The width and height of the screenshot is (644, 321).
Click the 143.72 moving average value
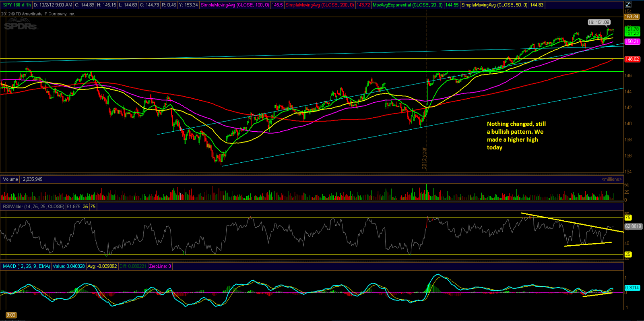click(x=363, y=5)
